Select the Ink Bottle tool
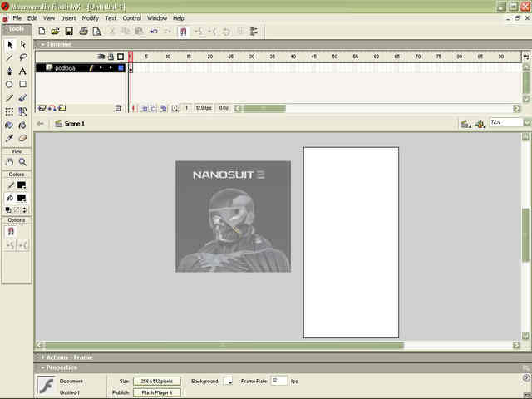The image size is (532, 399). 9,125
